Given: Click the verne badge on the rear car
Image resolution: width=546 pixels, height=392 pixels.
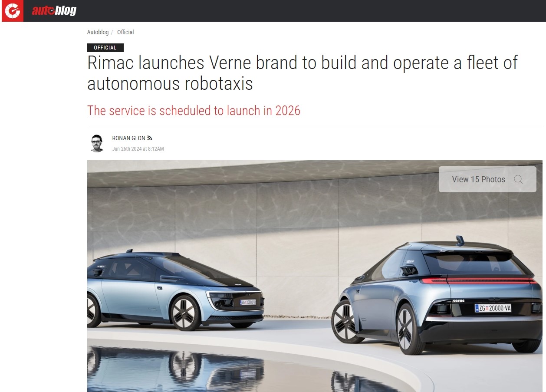Looking at the screenshot, I should 458,300.
